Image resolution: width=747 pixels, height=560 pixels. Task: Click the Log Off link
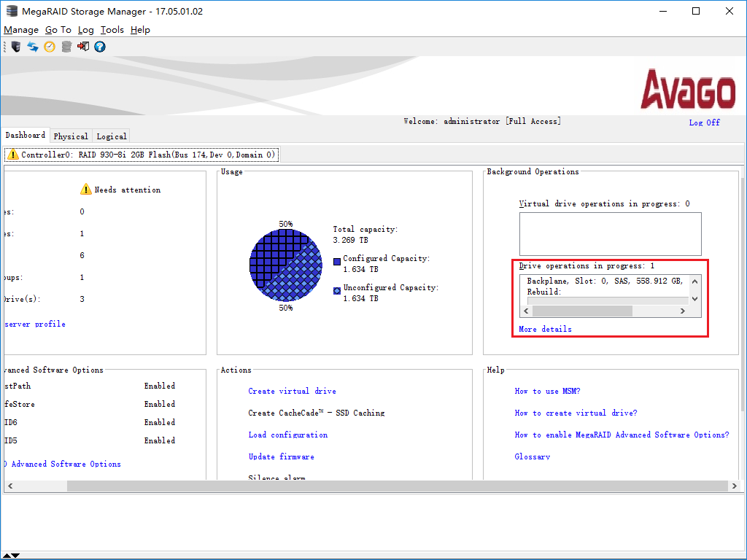[x=704, y=122]
